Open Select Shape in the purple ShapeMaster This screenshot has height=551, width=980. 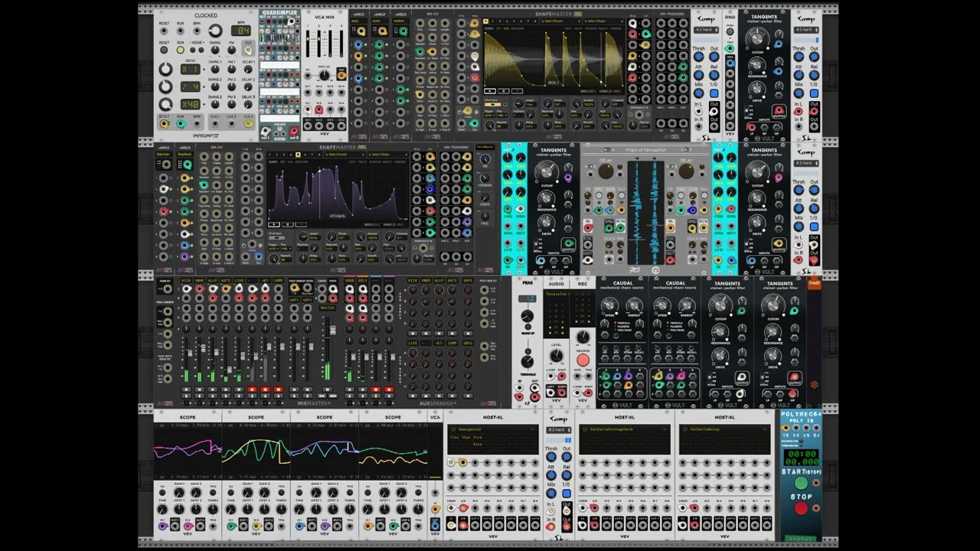(x=388, y=155)
